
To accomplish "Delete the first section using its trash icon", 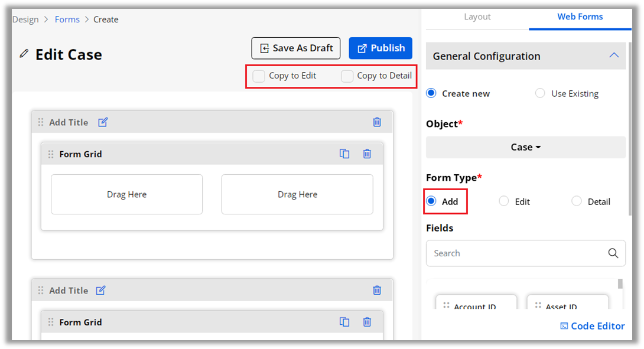I will (377, 122).
